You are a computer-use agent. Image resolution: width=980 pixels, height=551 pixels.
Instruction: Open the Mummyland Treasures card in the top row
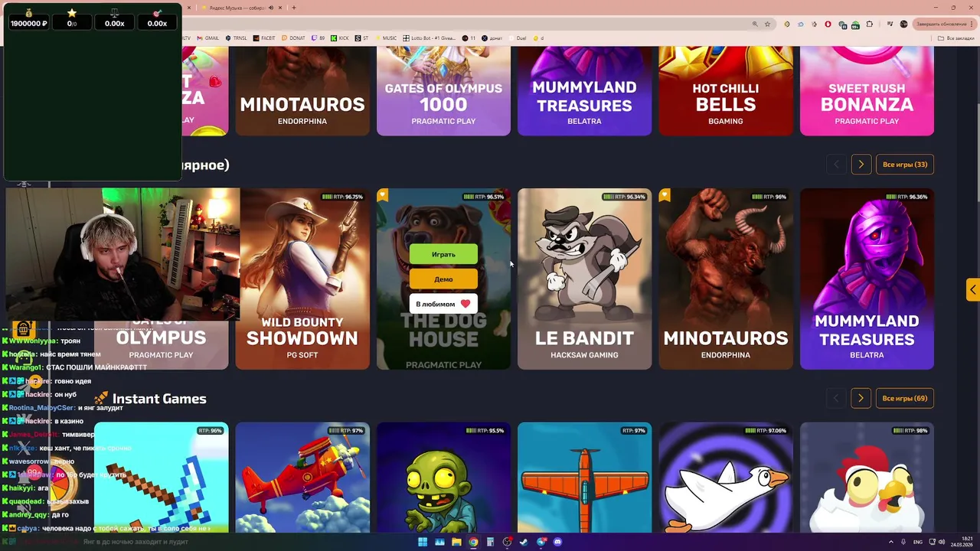pos(584,90)
